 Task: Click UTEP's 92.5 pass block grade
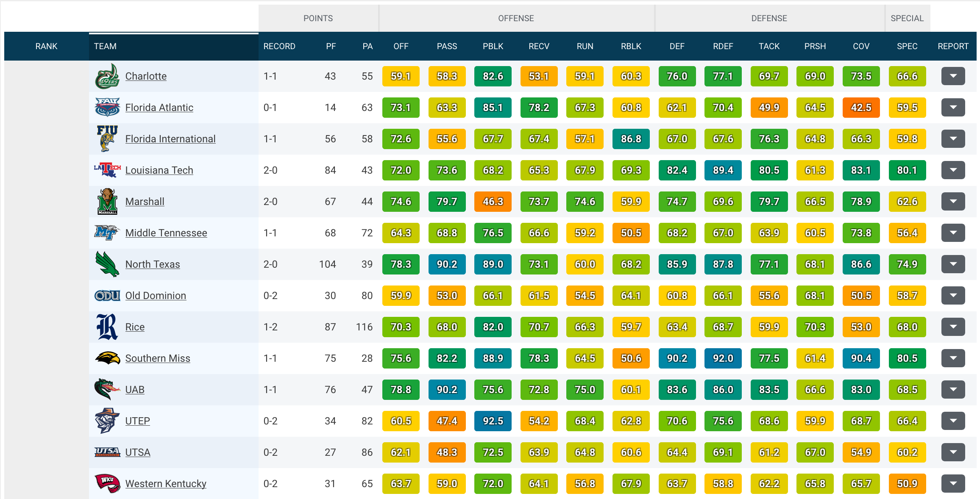[x=493, y=421]
